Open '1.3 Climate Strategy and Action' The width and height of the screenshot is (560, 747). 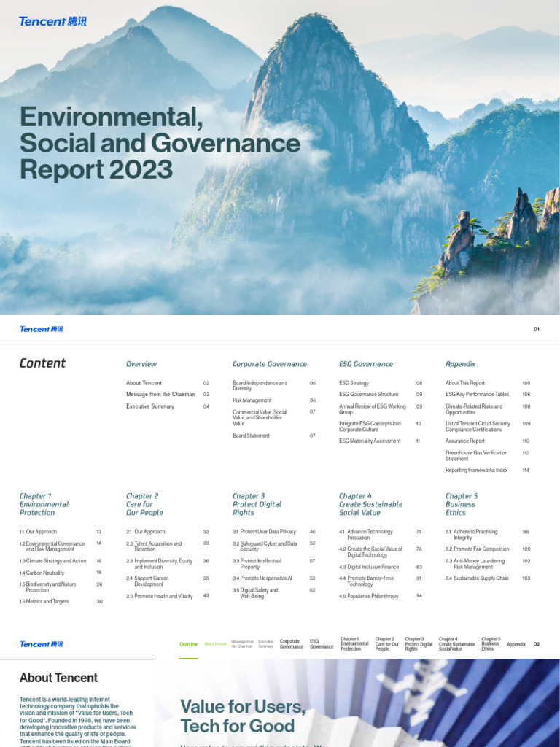[x=52, y=561]
